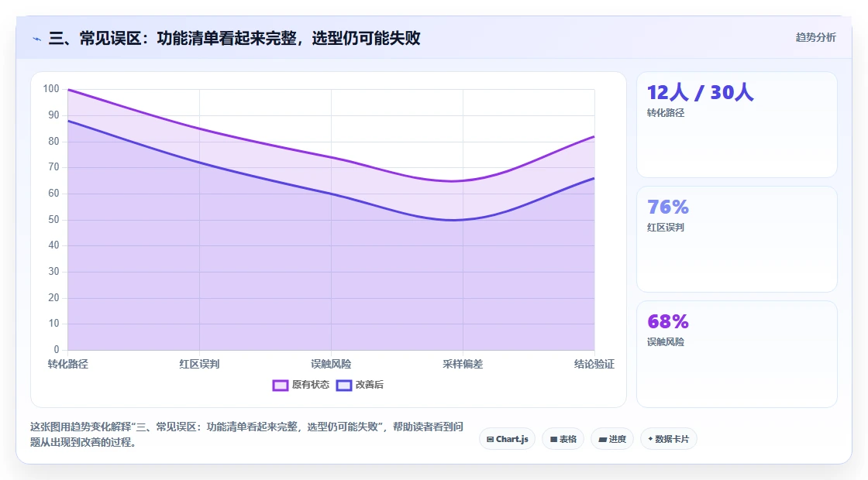Click the section title 三、常见误区 heading
The image size is (868, 480).
(x=234, y=38)
